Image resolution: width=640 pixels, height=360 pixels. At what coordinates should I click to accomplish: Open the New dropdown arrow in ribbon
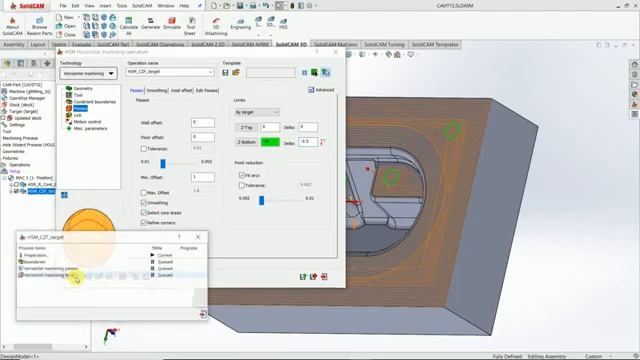point(78,18)
